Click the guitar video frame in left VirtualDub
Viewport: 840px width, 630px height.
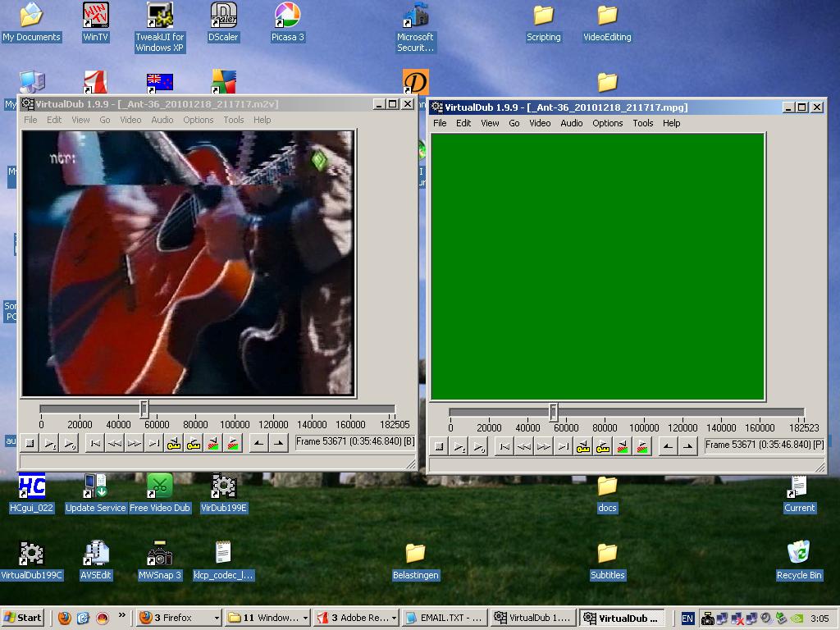tap(188, 263)
